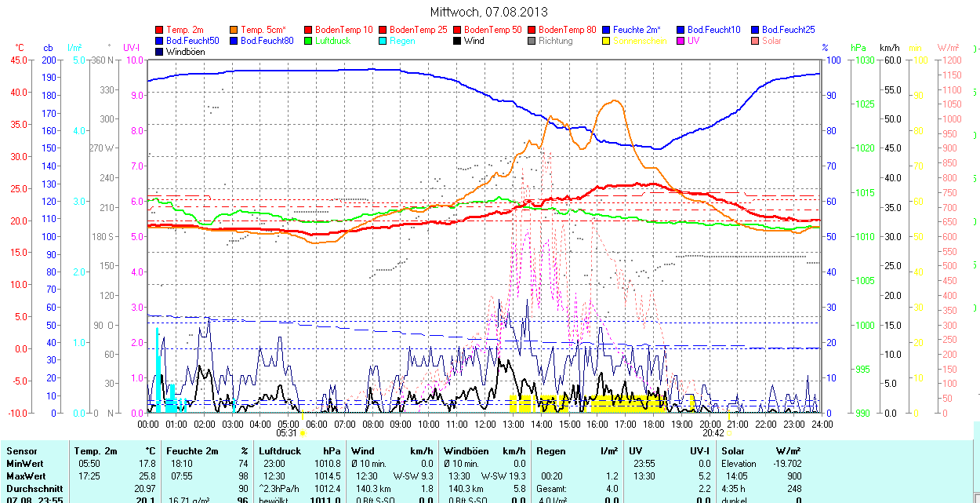Click the Luftdruck column header in table
980x503 pixels.
(x=279, y=451)
